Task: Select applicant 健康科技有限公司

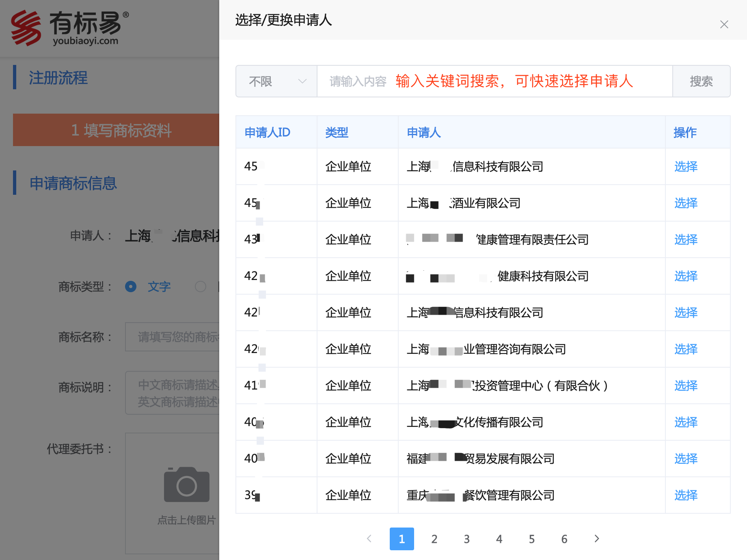Action: point(686,276)
